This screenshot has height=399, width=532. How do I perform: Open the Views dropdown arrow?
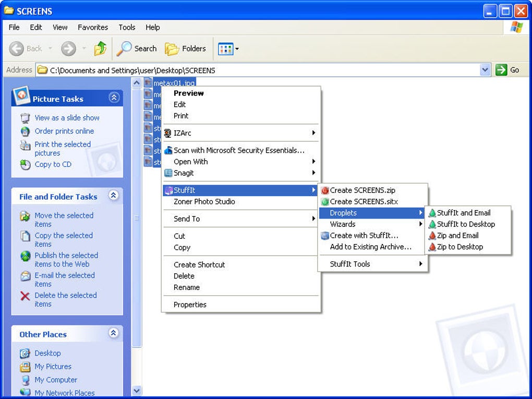(x=237, y=49)
